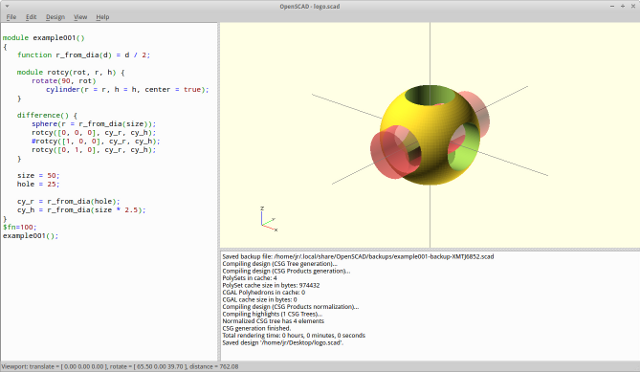Open the File menu
This screenshot has width=640, height=372.
[11, 17]
